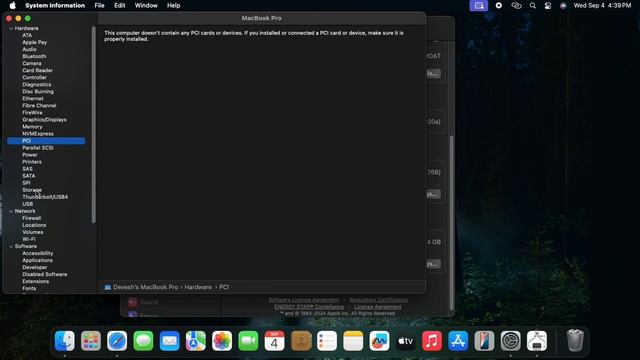
Task: Open Photos app in the dock
Action: (x=222, y=340)
